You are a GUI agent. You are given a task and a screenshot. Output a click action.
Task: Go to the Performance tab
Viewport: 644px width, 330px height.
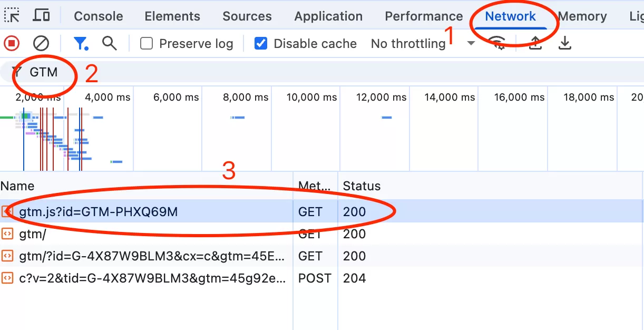[x=424, y=16]
